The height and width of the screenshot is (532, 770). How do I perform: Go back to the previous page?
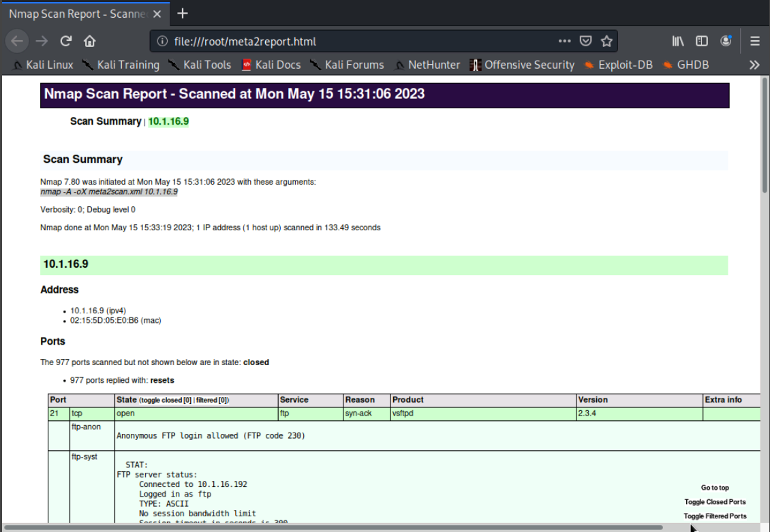(x=17, y=42)
